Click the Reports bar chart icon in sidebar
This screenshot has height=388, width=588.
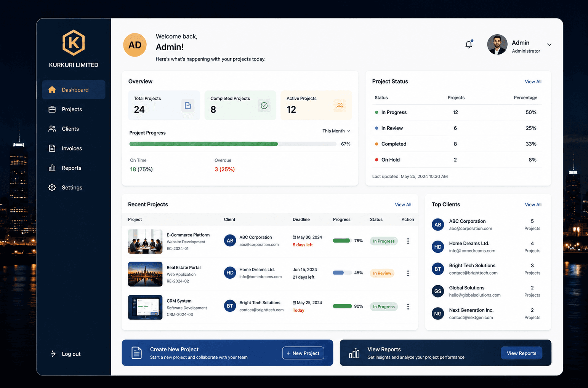pyautogui.click(x=52, y=168)
